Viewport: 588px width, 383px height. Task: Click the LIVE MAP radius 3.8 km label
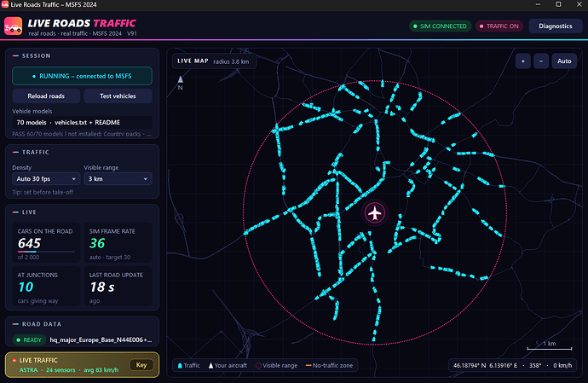[213, 61]
